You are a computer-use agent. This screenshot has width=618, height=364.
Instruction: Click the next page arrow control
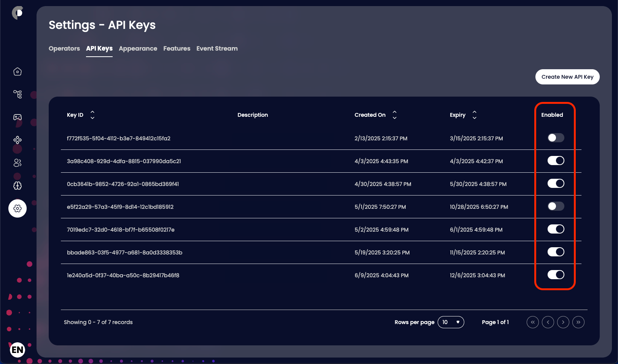[563, 322]
